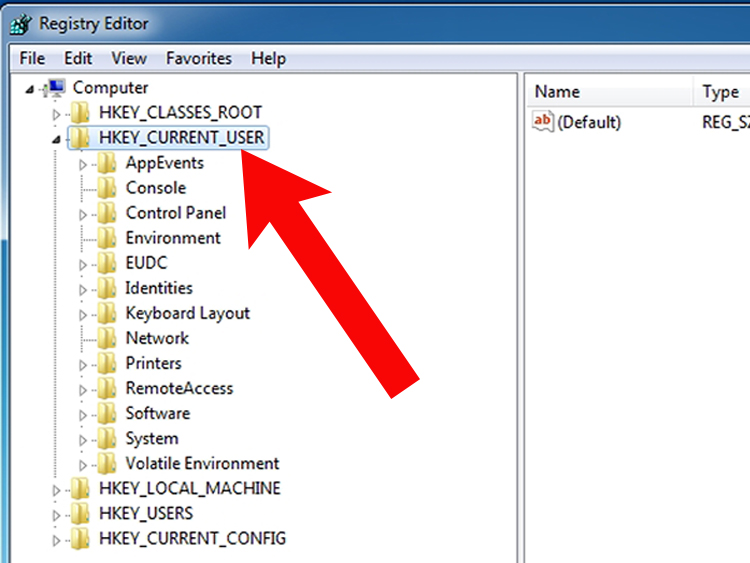Select the Software key label

pos(158,413)
